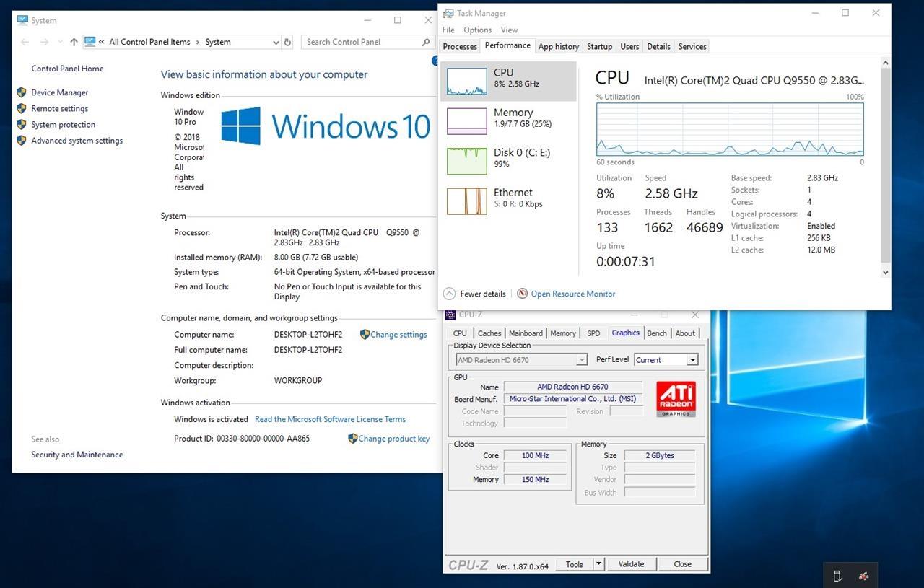Click the red tray icon beside the USB icon

(863, 576)
